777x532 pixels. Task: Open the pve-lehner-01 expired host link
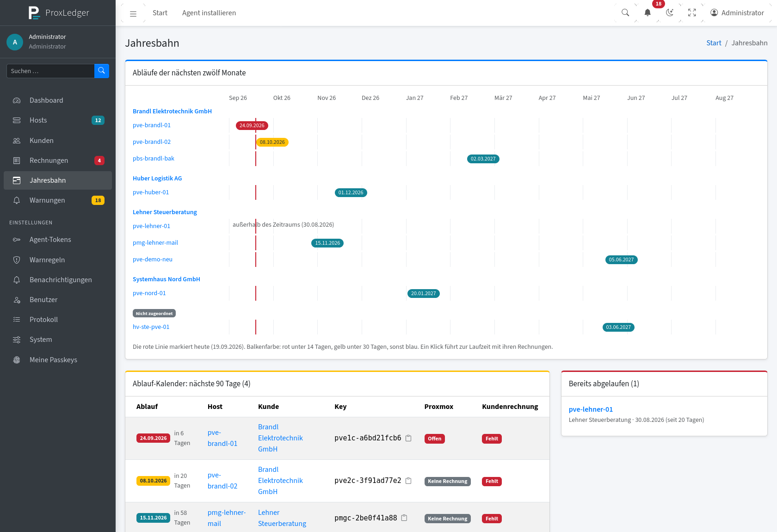click(x=591, y=409)
